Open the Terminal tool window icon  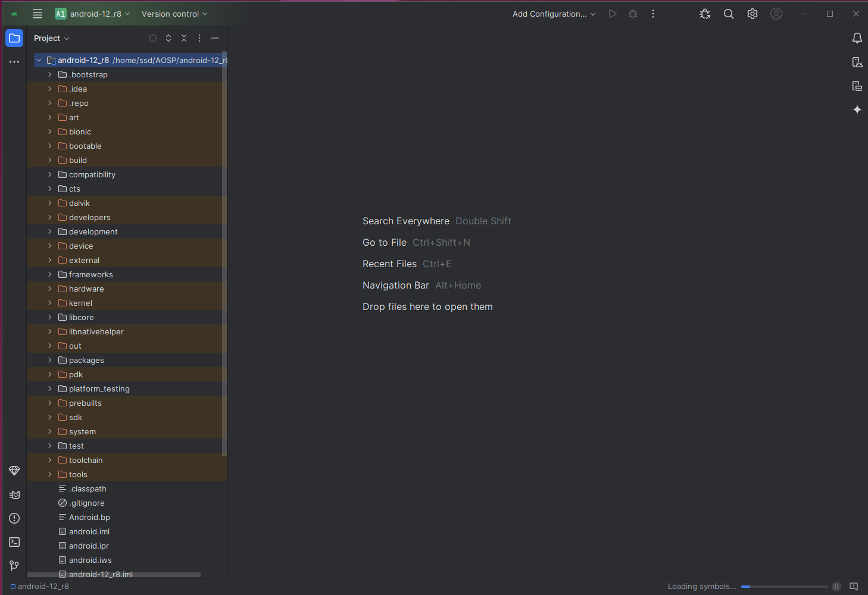pos(14,542)
